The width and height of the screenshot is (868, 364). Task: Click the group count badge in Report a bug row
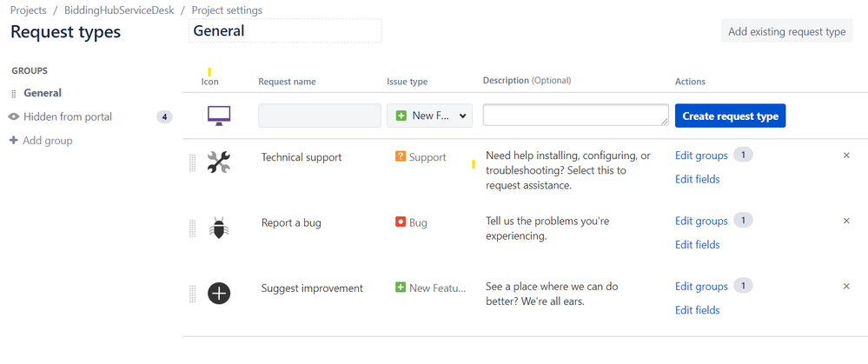pos(743,220)
